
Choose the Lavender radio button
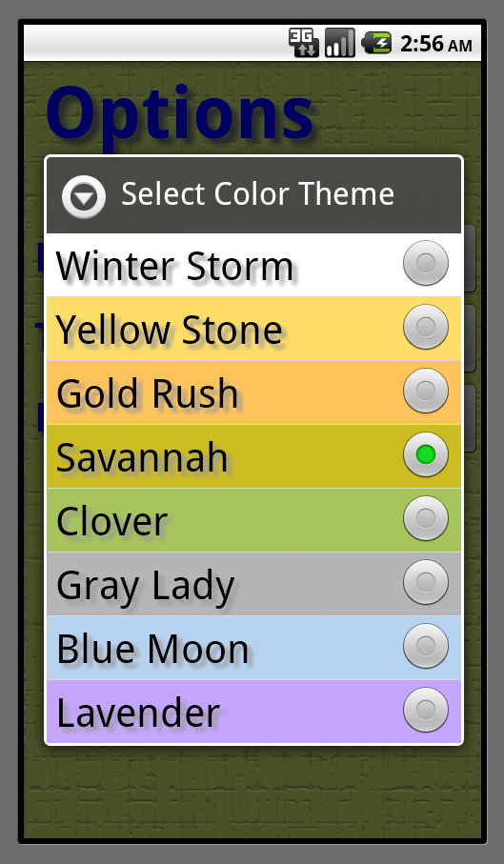pyautogui.click(x=426, y=710)
